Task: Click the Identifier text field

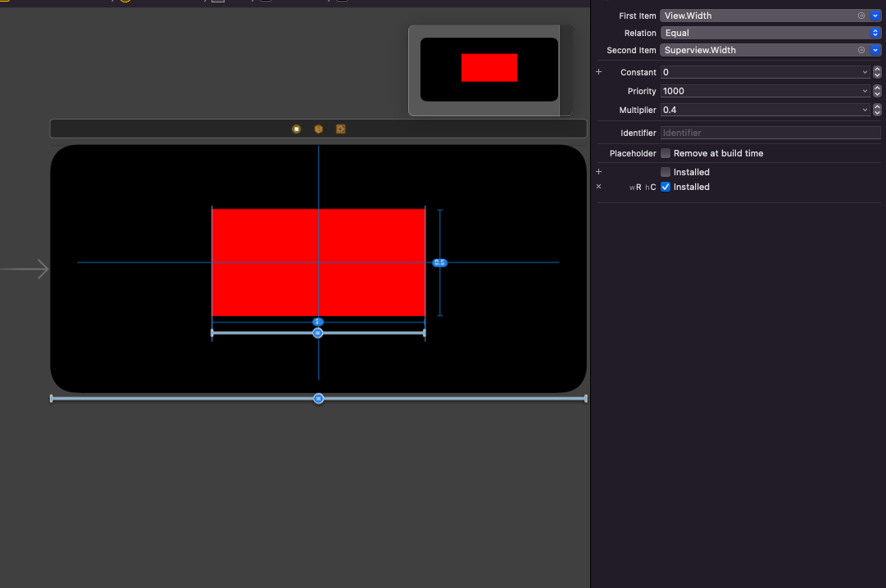Action: click(770, 133)
